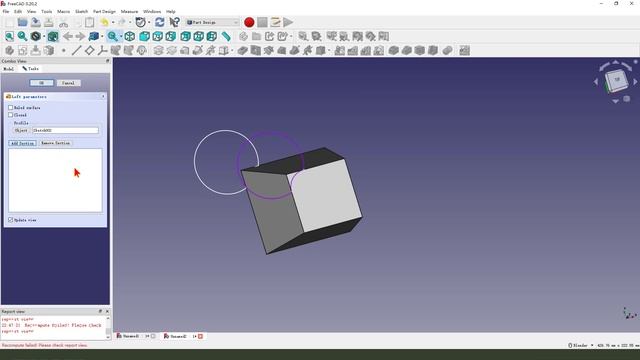The image size is (640, 360).
Task: Float the Combo View panel
Action: click(x=107, y=61)
